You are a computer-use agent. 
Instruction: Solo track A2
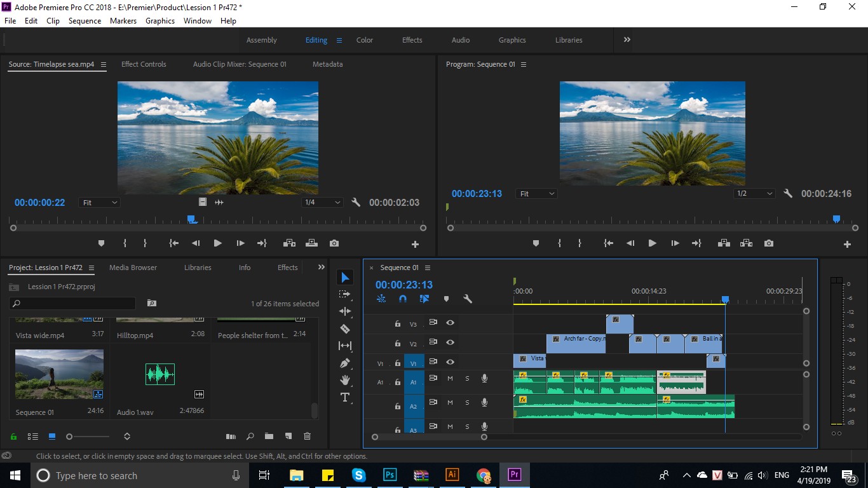tap(467, 403)
